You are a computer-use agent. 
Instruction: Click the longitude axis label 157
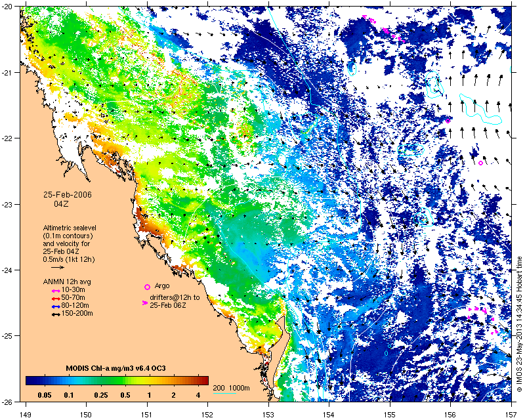(512, 414)
